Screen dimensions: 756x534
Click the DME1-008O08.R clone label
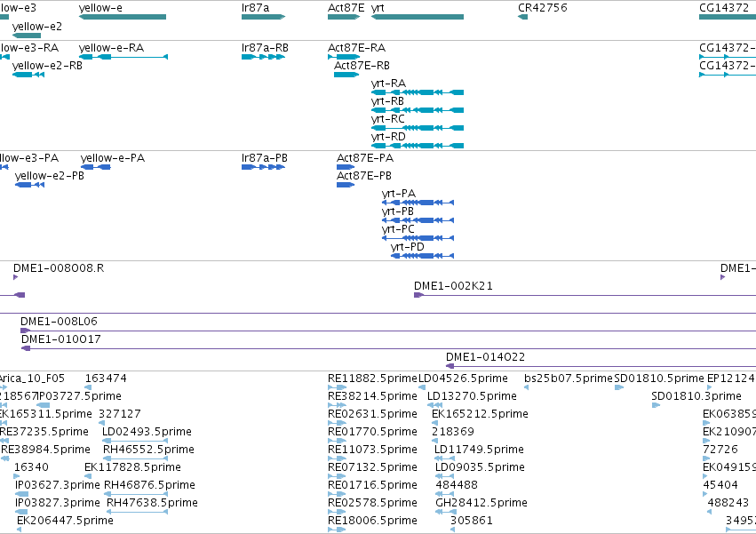click(x=59, y=268)
